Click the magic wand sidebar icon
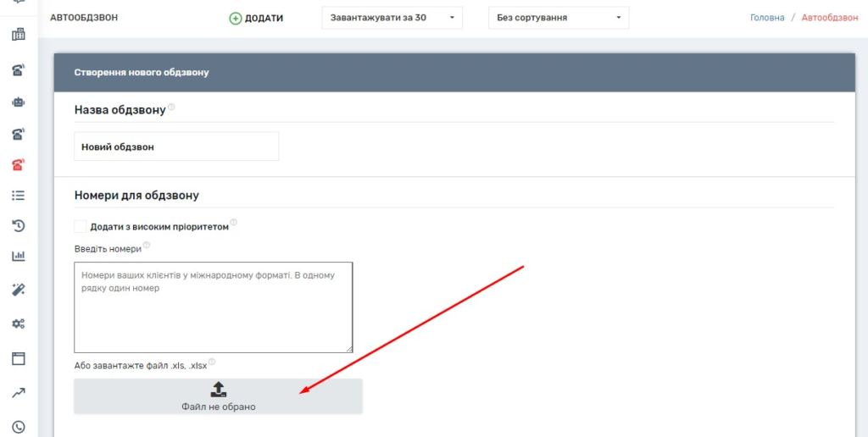 pos(18,290)
